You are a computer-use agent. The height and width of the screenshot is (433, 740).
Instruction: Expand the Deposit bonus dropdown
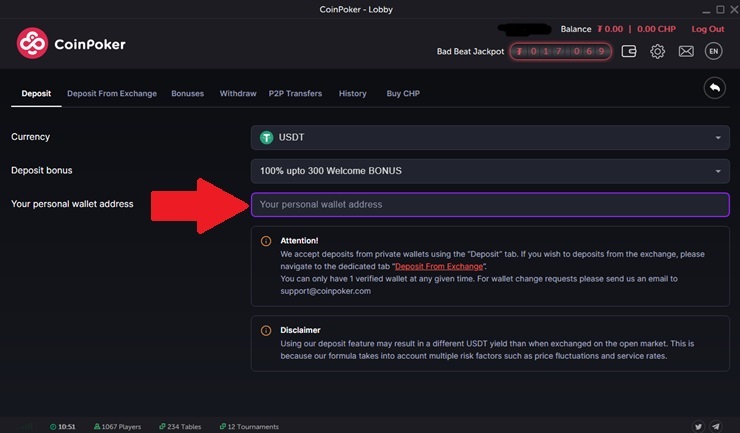point(490,171)
